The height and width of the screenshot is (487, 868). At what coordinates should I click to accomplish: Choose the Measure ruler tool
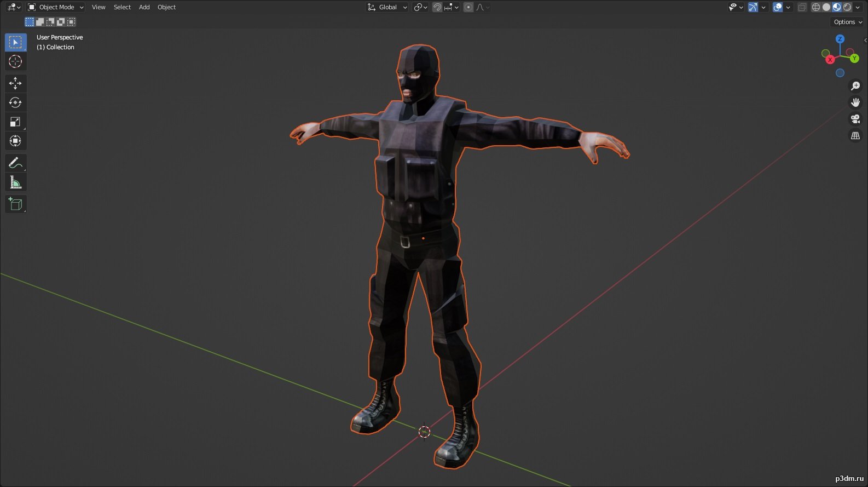[x=15, y=183]
